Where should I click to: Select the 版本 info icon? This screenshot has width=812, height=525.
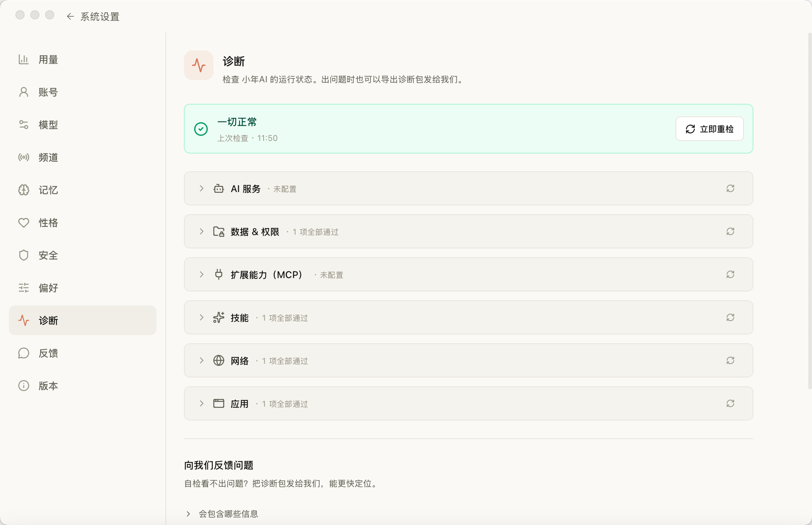pos(24,386)
